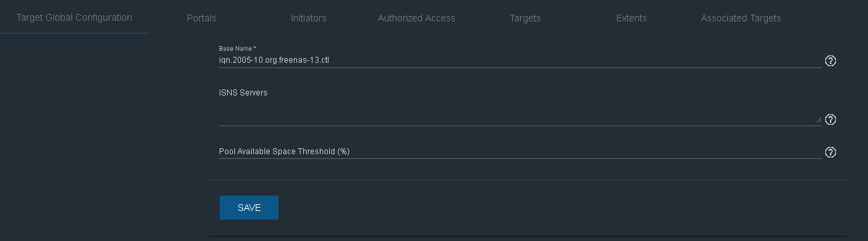Grab the ISNS Servers textarea resize handle

click(x=819, y=120)
